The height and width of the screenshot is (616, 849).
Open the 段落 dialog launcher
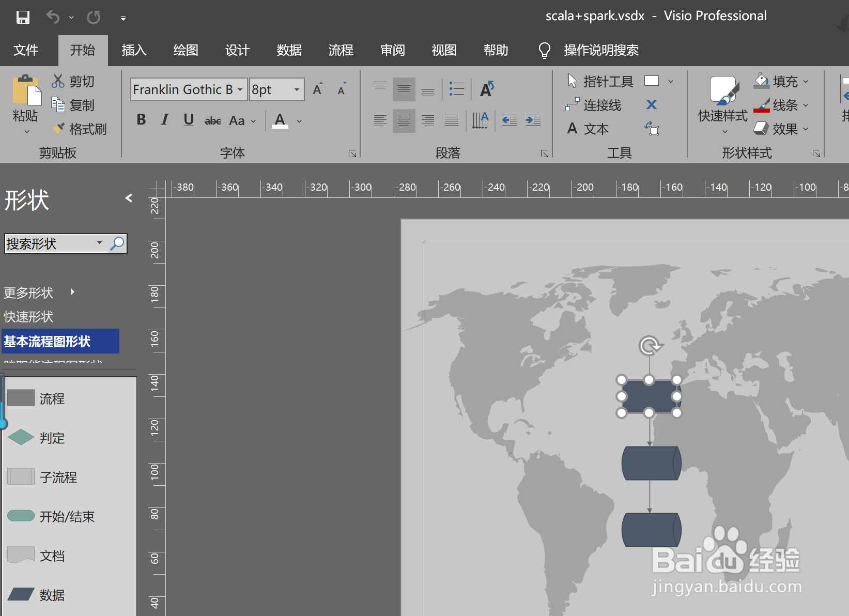[x=545, y=153]
